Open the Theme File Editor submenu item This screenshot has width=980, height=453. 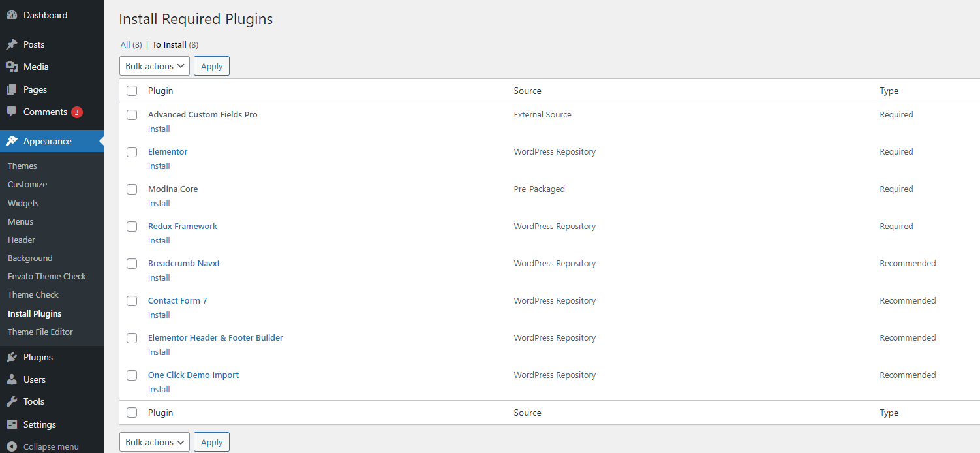point(40,332)
